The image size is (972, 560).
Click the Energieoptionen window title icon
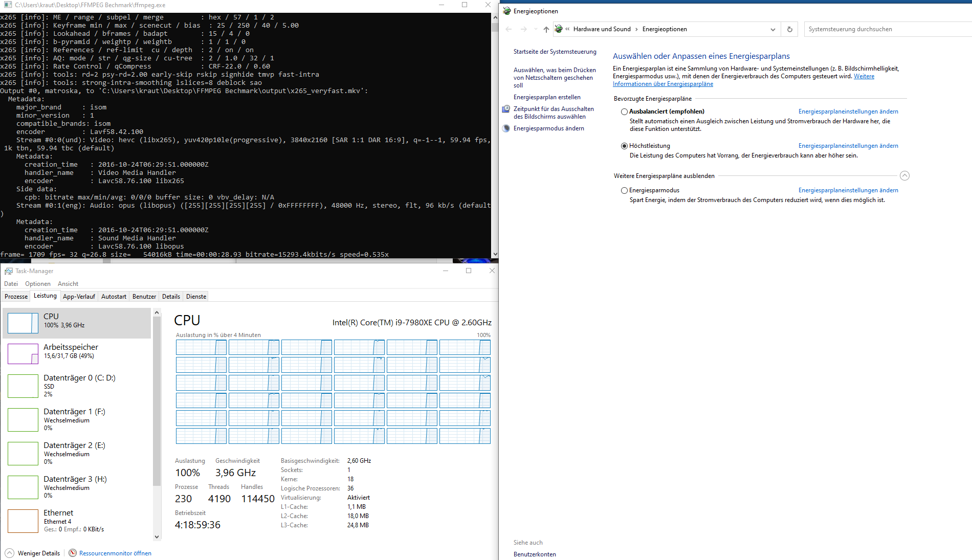507,11
